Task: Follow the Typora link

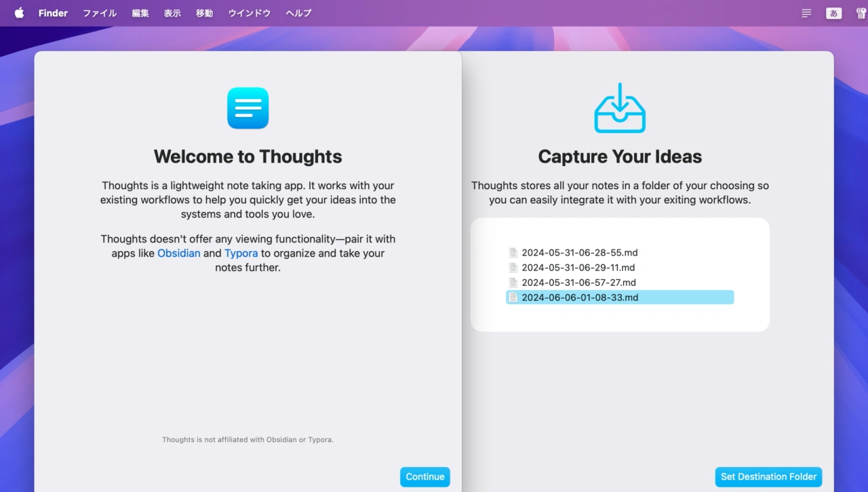Action: [x=241, y=253]
